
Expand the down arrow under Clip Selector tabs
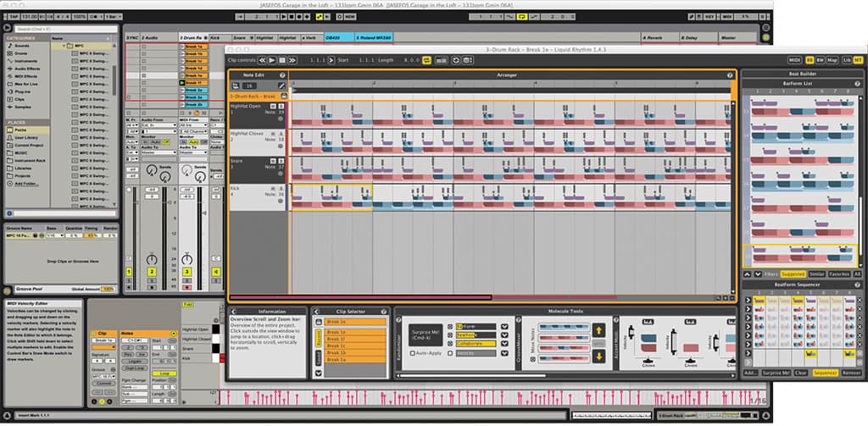coord(319,373)
